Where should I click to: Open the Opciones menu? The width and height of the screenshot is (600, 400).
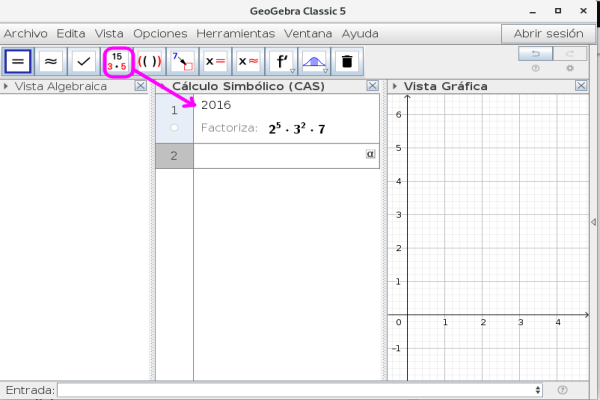160,34
